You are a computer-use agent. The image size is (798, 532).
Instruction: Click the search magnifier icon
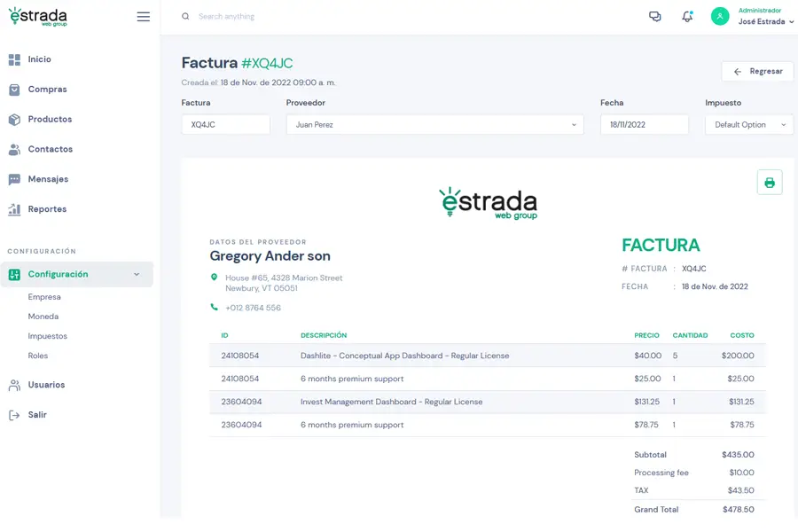[x=186, y=16]
